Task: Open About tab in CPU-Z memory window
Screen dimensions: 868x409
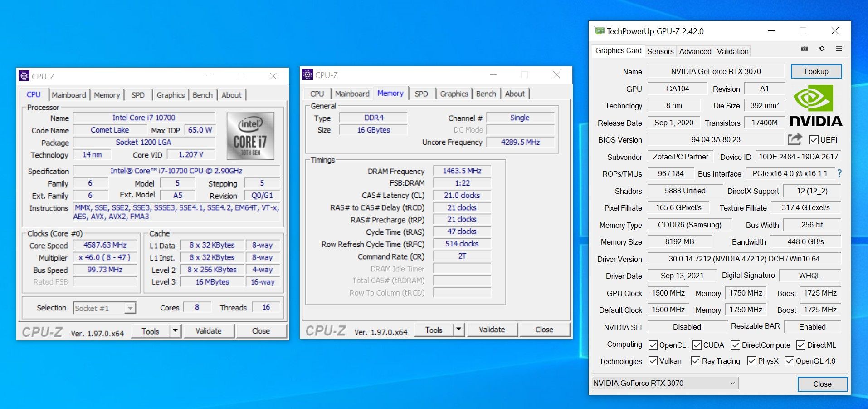Action: (x=515, y=94)
